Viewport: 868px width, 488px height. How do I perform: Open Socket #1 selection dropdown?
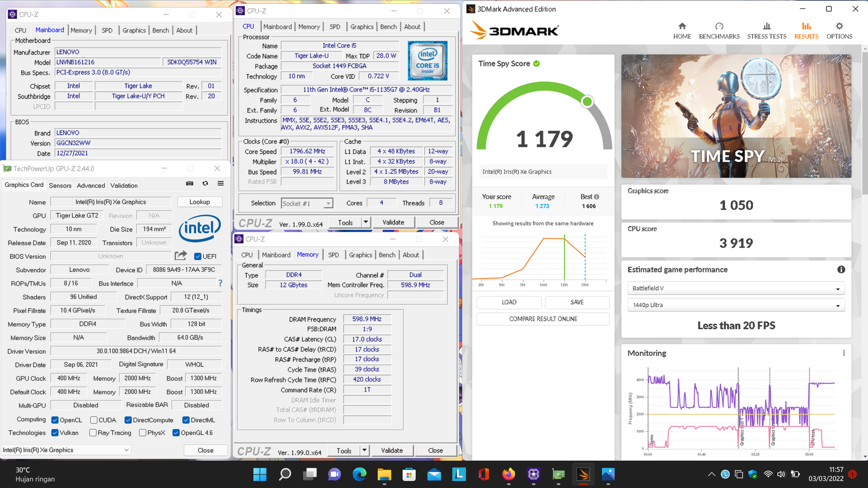point(307,203)
